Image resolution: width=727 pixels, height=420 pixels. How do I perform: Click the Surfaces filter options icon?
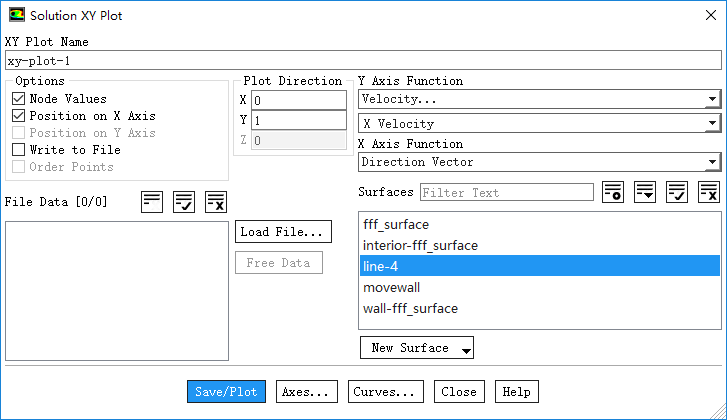coord(645,192)
